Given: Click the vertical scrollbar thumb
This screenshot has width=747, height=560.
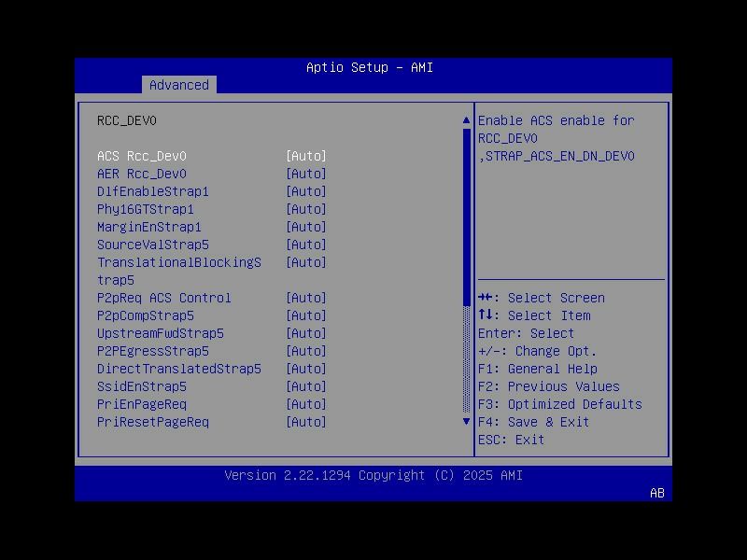Looking at the screenshot, I should [x=466, y=217].
